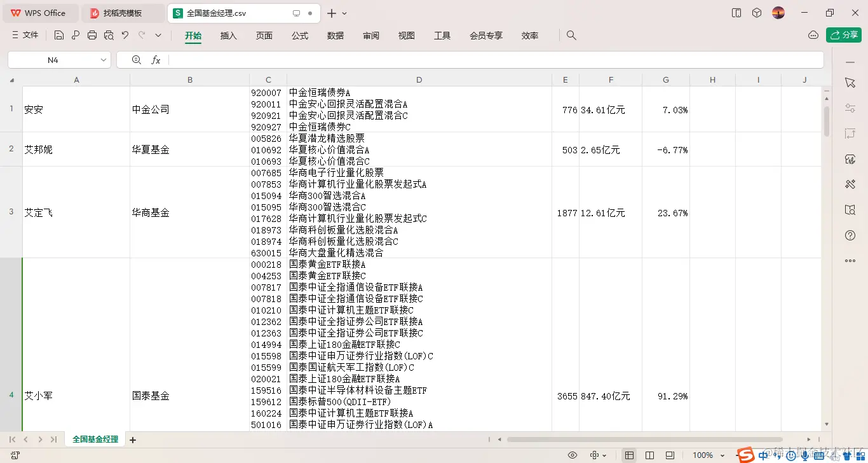Select cell containing 艾小军
Screen dimensions: 868x463
(76, 396)
